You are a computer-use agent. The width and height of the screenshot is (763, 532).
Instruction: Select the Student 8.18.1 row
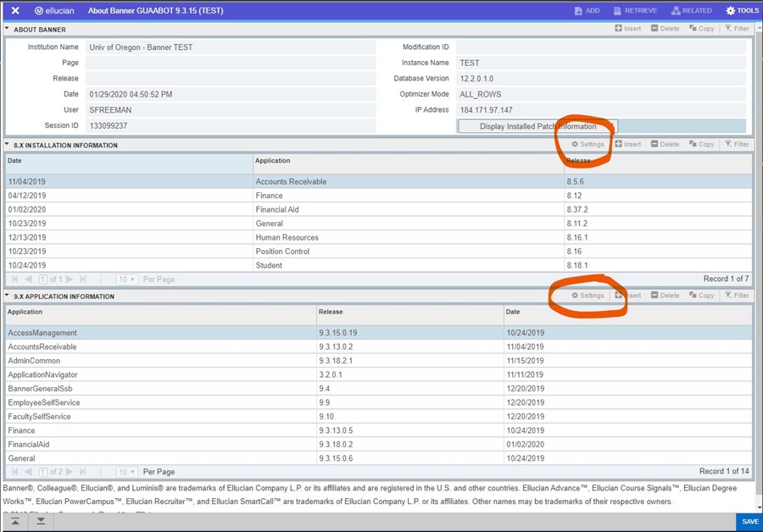379,265
